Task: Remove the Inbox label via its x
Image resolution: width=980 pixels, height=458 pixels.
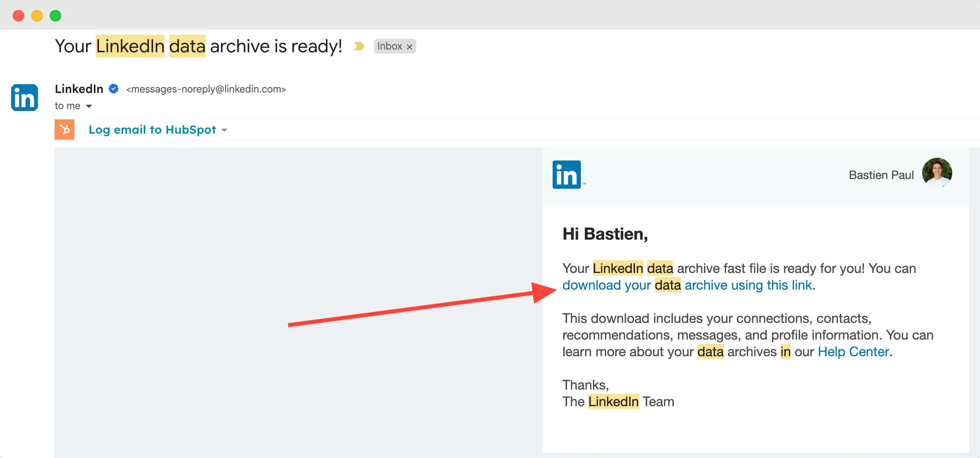Action: (x=409, y=47)
